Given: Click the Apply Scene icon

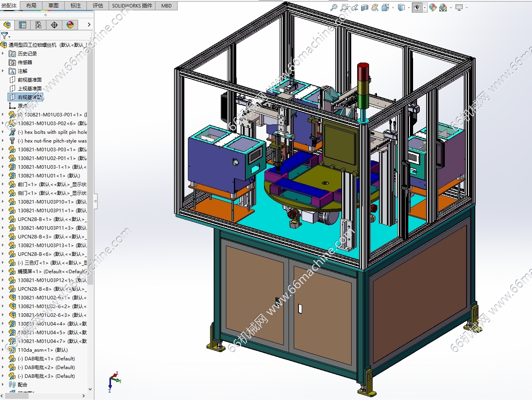Looking at the screenshot, I should click(443, 7).
